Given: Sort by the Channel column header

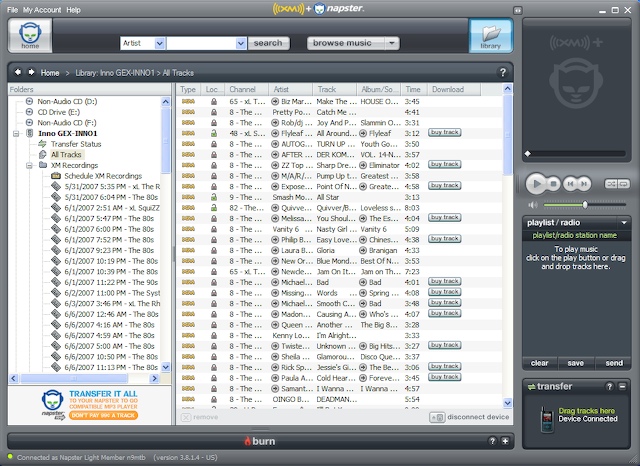Looking at the screenshot, I should point(247,89).
